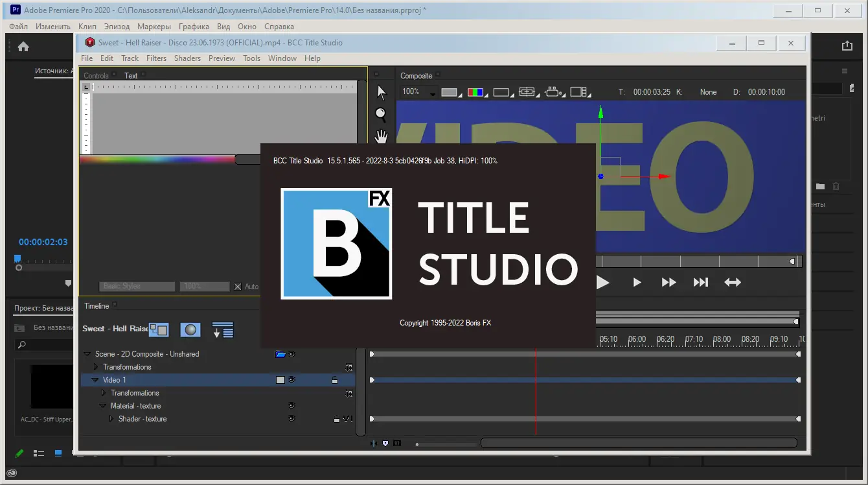Image resolution: width=868 pixels, height=485 pixels.
Task: Click the Premiere source monitor playhead
Action: (18, 258)
